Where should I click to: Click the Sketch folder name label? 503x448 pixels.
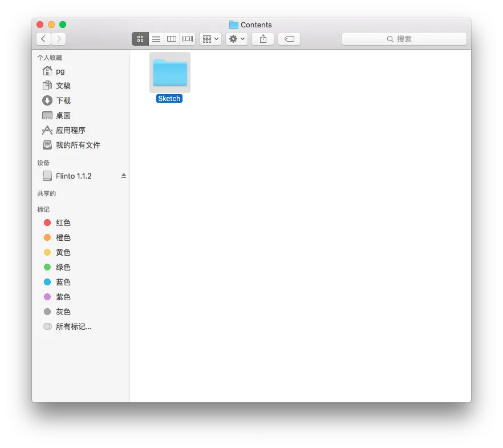pos(169,99)
